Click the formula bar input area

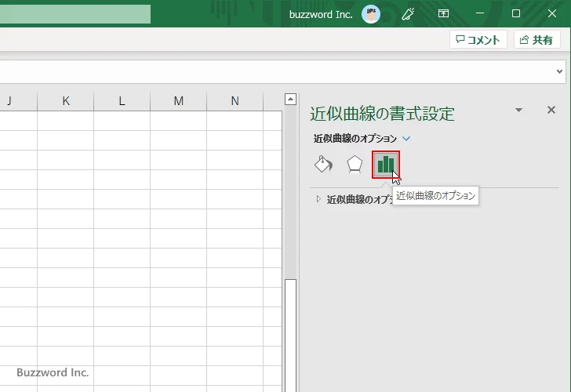click(x=277, y=71)
